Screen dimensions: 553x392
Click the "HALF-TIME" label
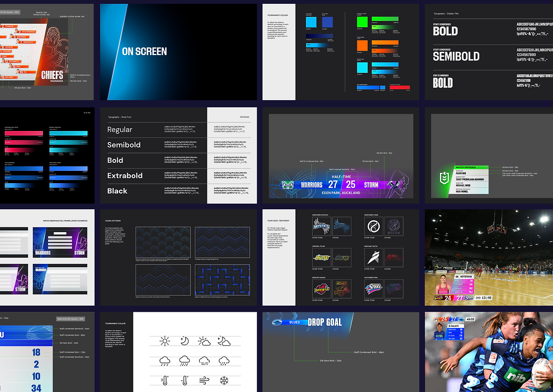tap(341, 177)
